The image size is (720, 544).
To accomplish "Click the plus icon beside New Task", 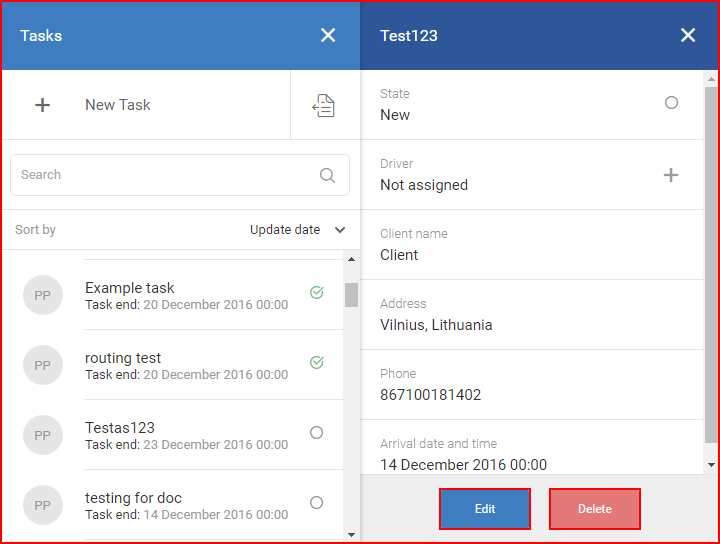I will coord(42,105).
